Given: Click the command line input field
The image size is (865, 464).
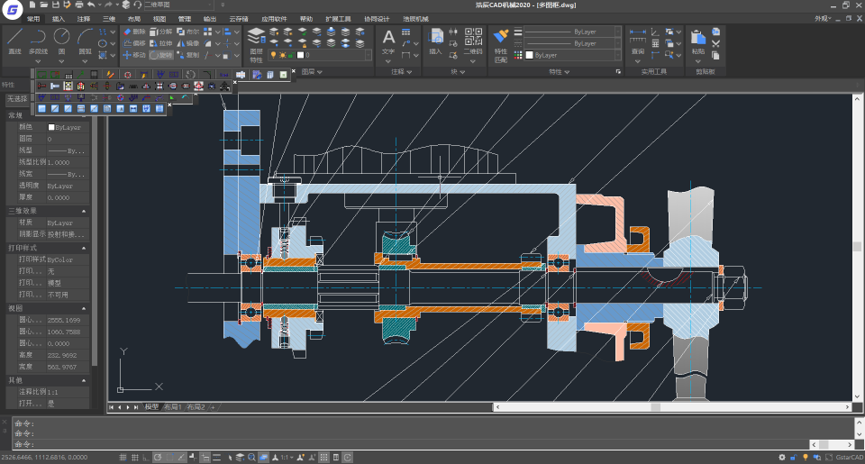Looking at the screenshot, I should point(400,443).
